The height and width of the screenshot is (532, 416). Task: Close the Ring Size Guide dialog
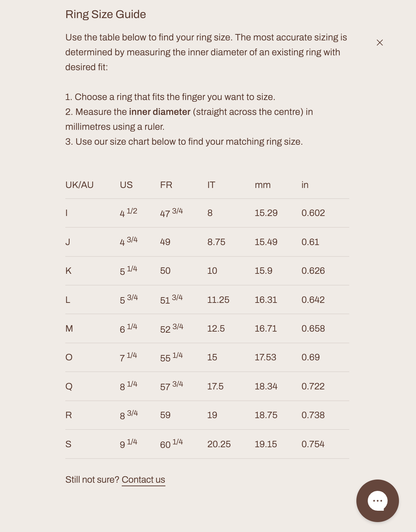point(379,43)
